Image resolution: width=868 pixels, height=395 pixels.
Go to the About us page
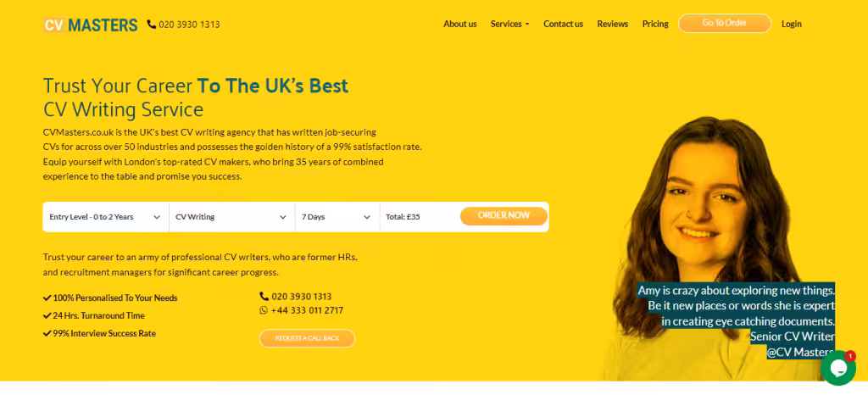pyautogui.click(x=460, y=25)
